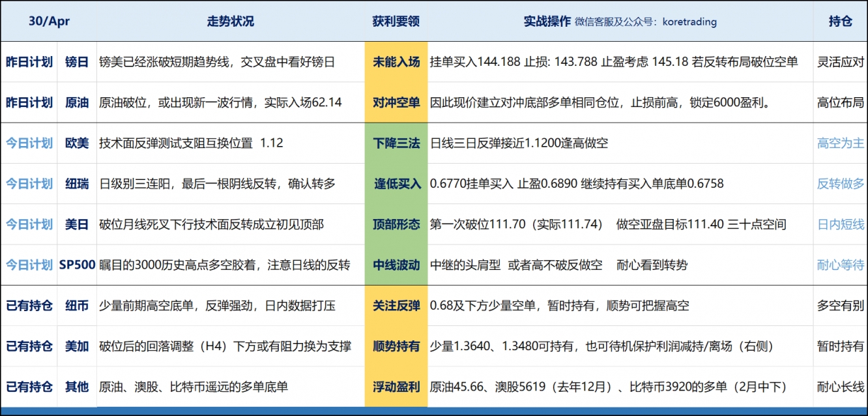868x416 pixels.
Task: Open the "日内短线" blue text
Action: [841, 224]
